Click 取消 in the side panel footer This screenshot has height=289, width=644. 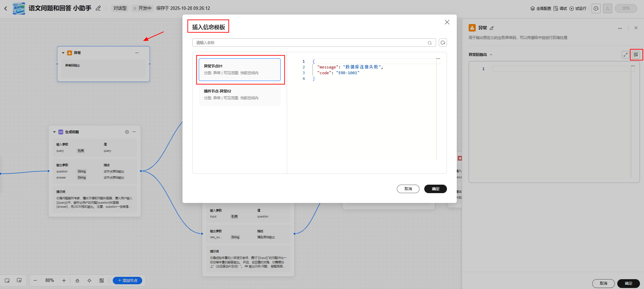(x=603, y=283)
